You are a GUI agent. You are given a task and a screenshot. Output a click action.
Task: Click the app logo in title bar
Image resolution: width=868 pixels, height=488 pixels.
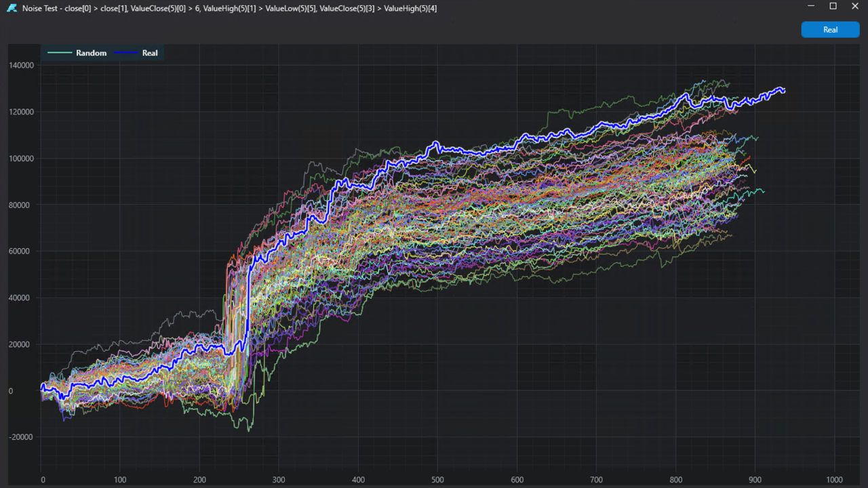[12, 8]
